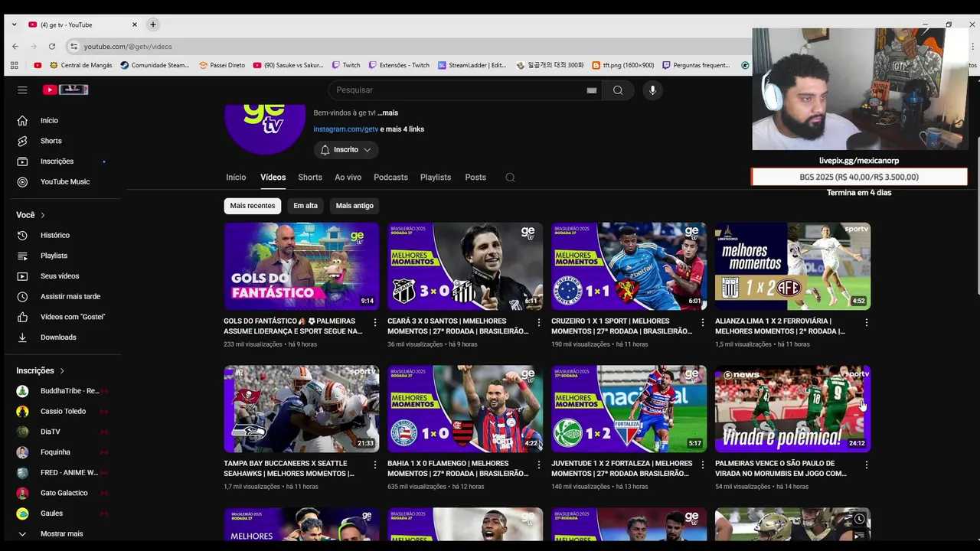Viewport: 980px width, 551px height.
Task: Select the Mais recentes filter chip
Action: (252, 206)
